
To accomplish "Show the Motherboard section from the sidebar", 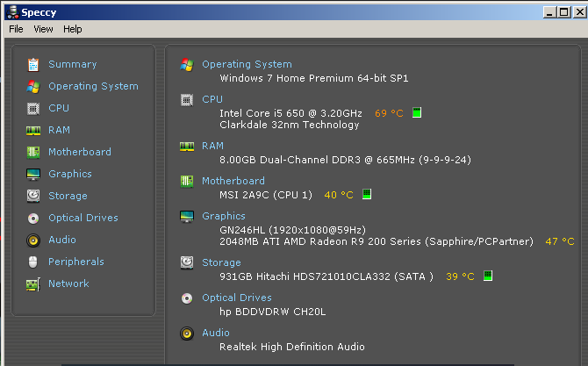I will point(80,152).
